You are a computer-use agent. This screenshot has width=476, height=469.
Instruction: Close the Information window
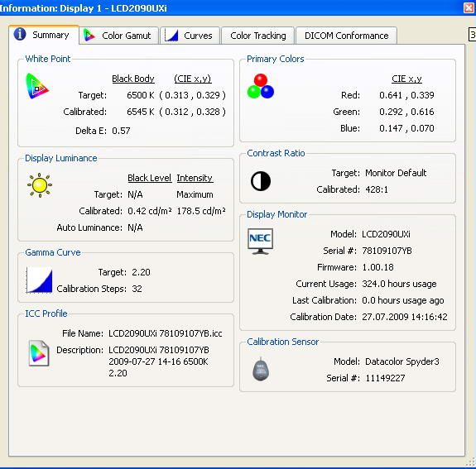click(x=469, y=7)
